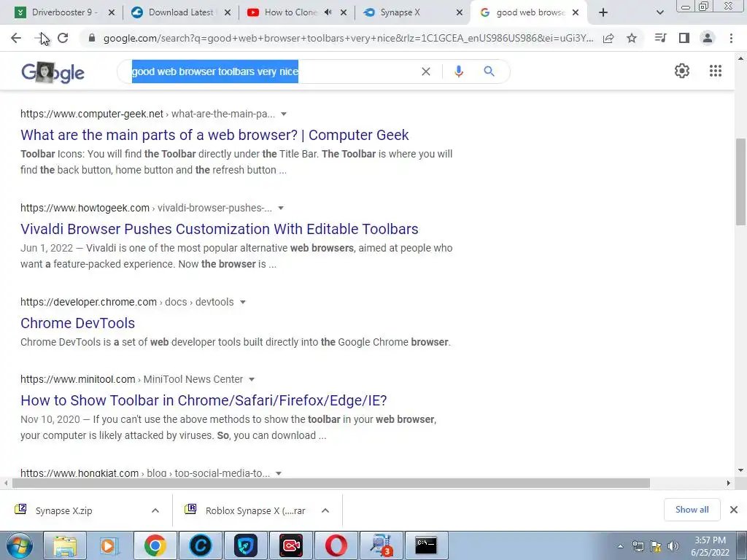The width and height of the screenshot is (747, 560).
Task: Reload the current page
Action: [63, 38]
